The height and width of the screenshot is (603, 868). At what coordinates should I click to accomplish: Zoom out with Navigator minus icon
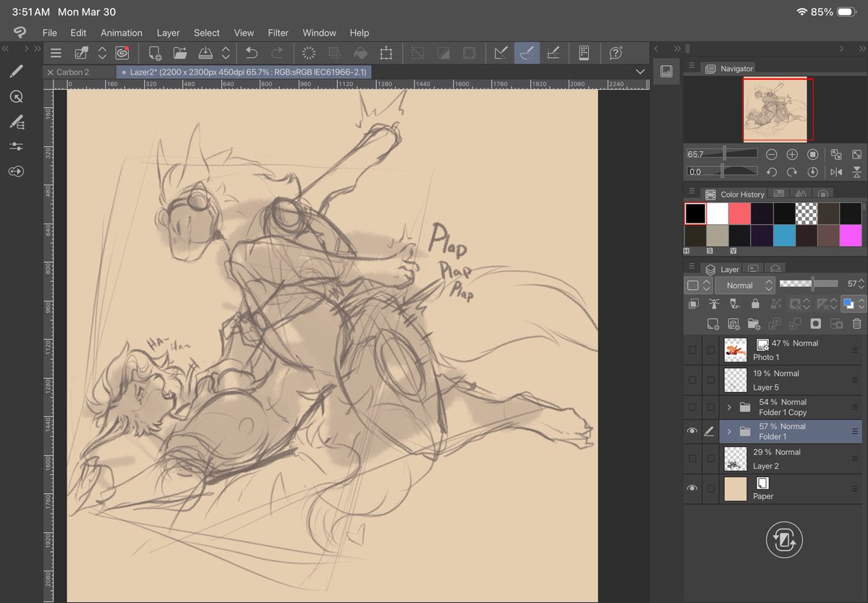coord(771,155)
